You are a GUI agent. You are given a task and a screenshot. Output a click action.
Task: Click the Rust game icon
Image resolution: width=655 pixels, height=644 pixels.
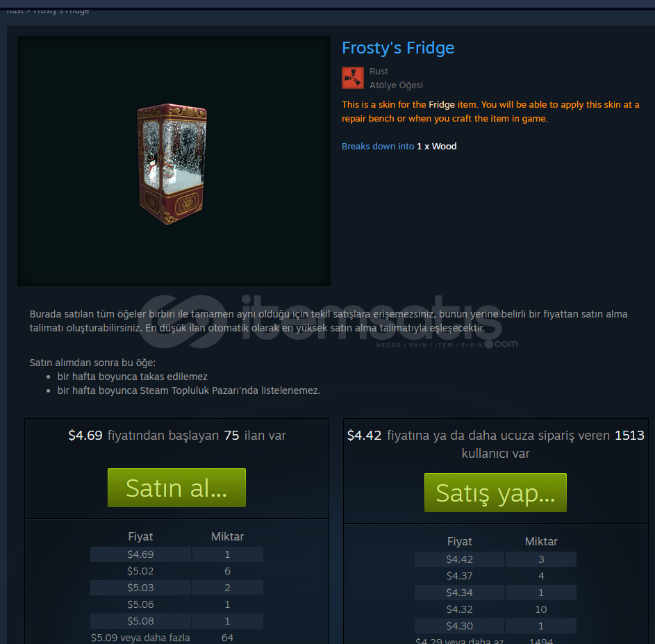coord(353,78)
